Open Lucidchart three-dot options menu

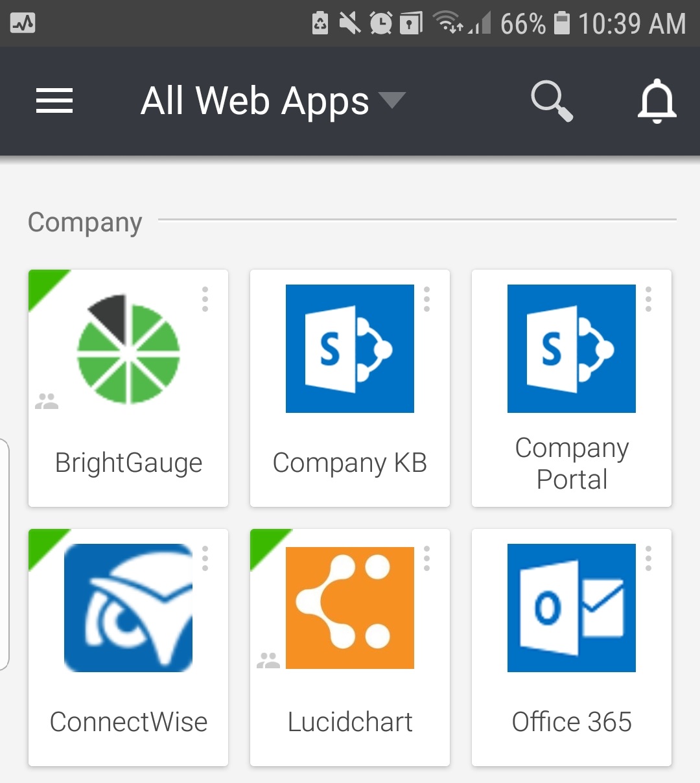[426, 558]
